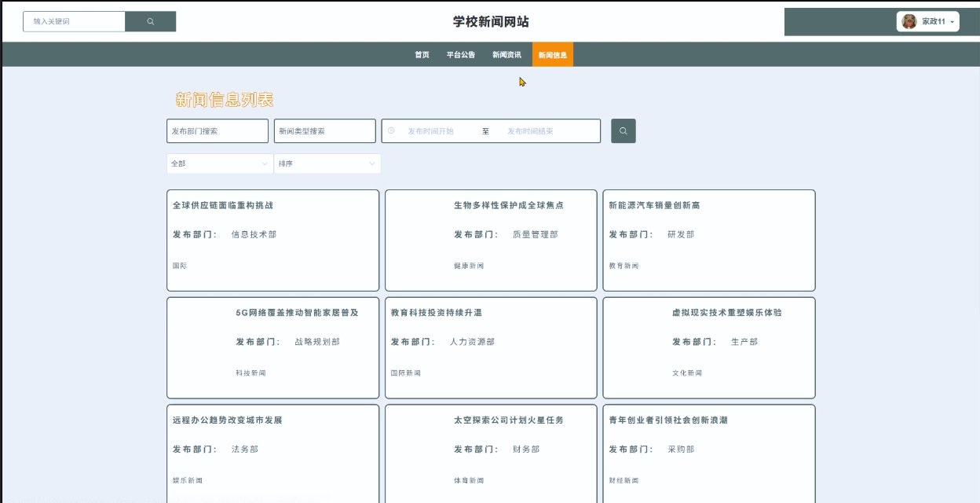Open news card 教育科技投资持续升温
Screen dimensions: 980x503
(491, 348)
